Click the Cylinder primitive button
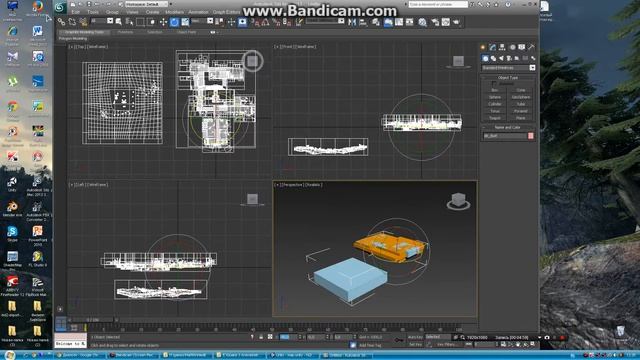 495,104
